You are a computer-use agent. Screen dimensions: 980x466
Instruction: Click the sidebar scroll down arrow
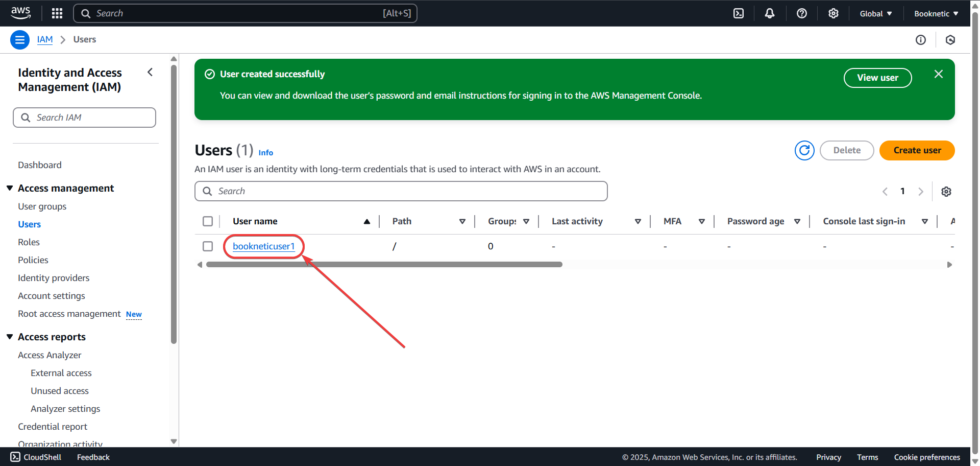[x=174, y=441]
